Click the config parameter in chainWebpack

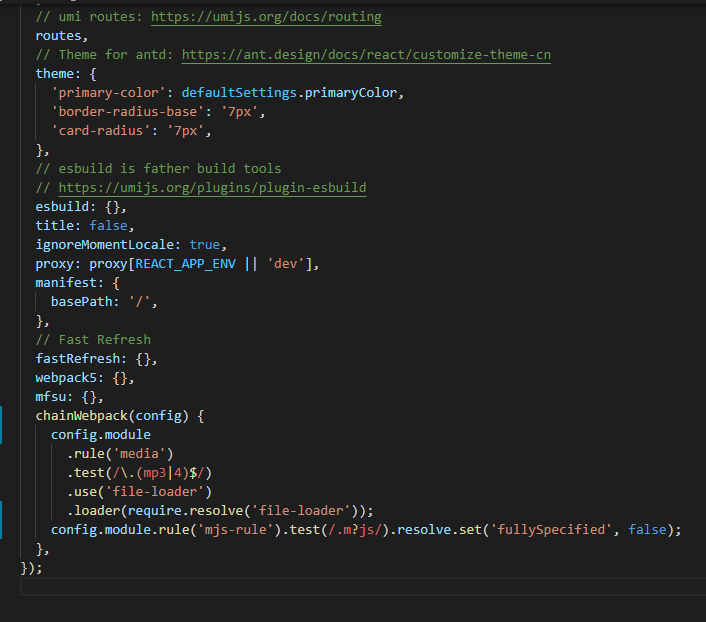158,416
